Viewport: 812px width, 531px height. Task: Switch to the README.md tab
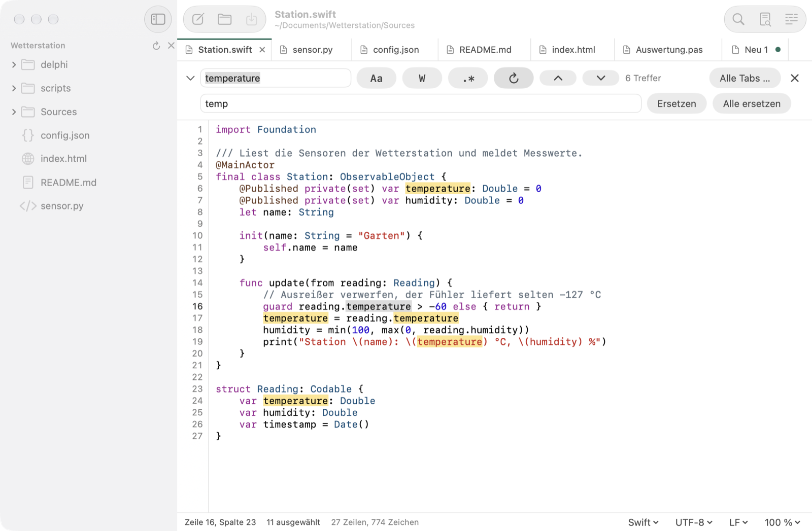pyautogui.click(x=484, y=50)
